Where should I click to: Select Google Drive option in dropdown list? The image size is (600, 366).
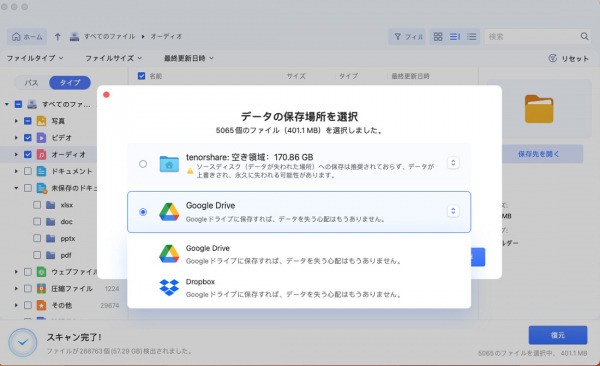click(x=299, y=254)
